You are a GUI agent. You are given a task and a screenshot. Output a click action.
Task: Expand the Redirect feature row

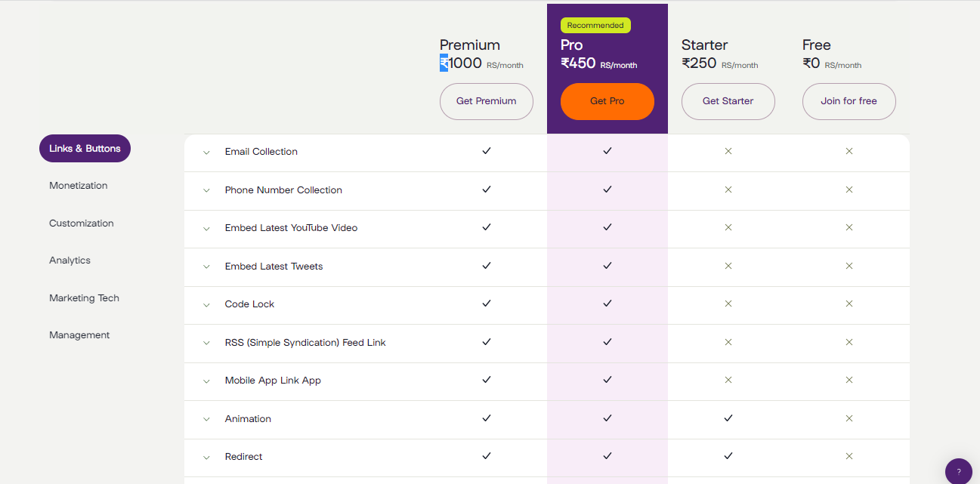[206, 458]
